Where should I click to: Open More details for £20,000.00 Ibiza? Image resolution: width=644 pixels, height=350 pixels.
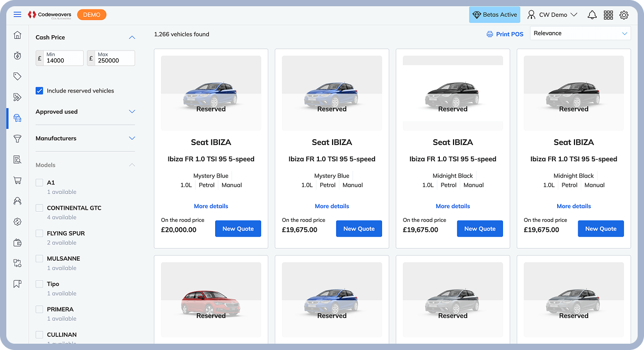211,206
